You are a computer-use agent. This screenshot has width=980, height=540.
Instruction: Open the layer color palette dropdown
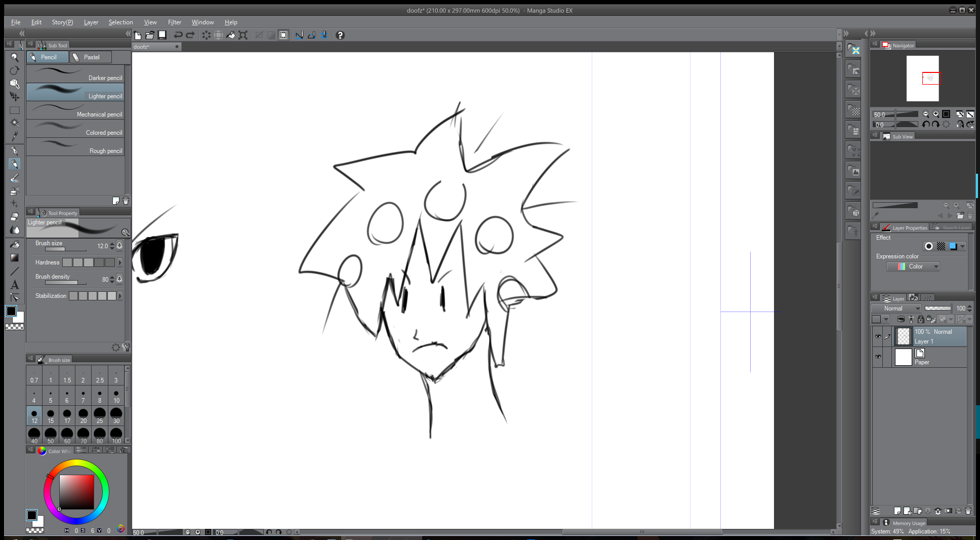coord(880,319)
